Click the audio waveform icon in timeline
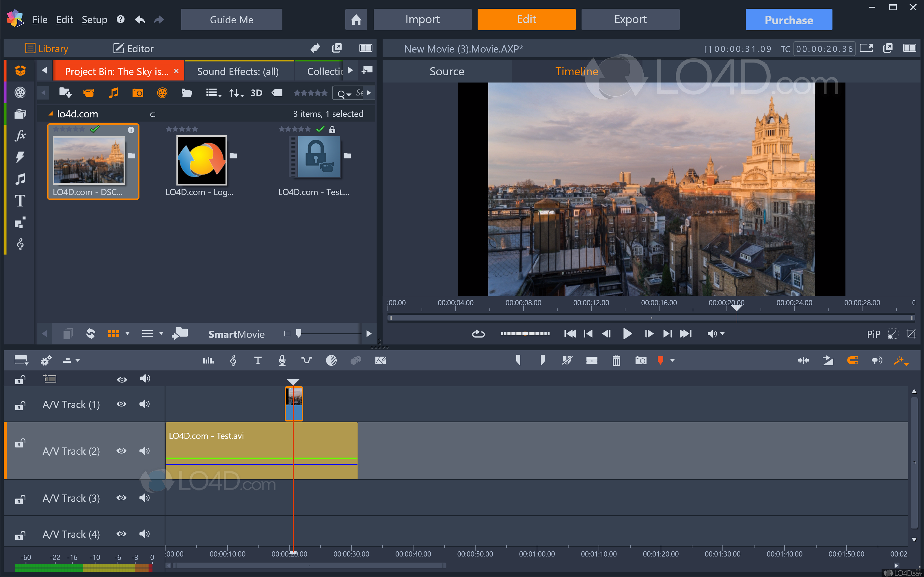The image size is (924, 577). tap(208, 360)
